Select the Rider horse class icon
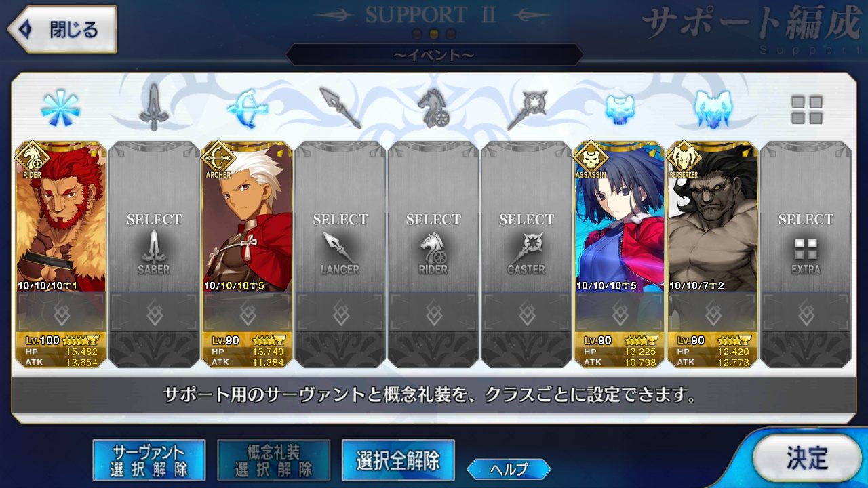The width and height of the screenshot is (868, 488). tap(433, 108)
